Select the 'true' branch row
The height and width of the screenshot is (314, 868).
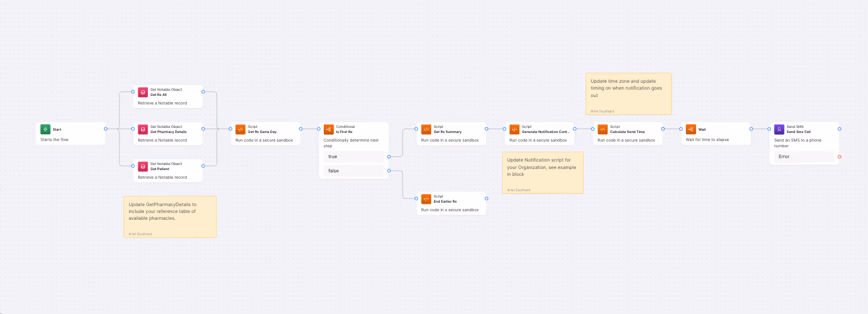(354, 156)
